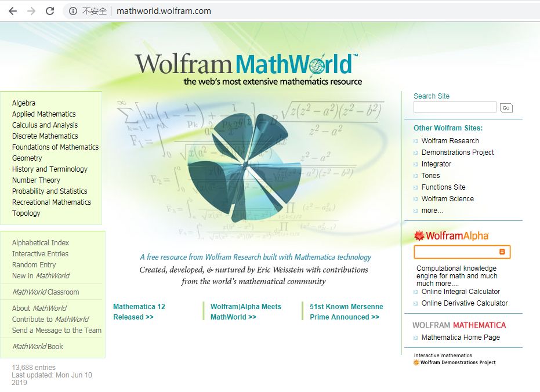The width and height of the screenshot is (540, 392).
Task: Reload the page with the refresh icon
Action: (50, 11)
